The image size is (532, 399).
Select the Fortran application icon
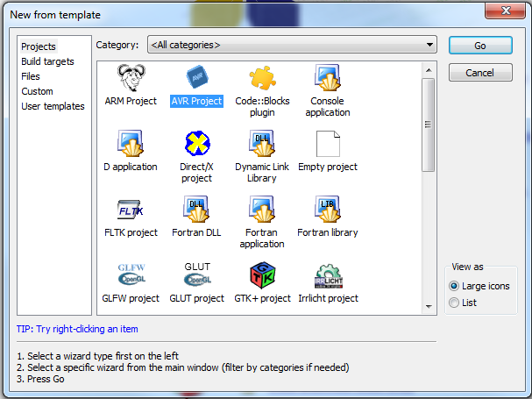(x=262, y=210)
